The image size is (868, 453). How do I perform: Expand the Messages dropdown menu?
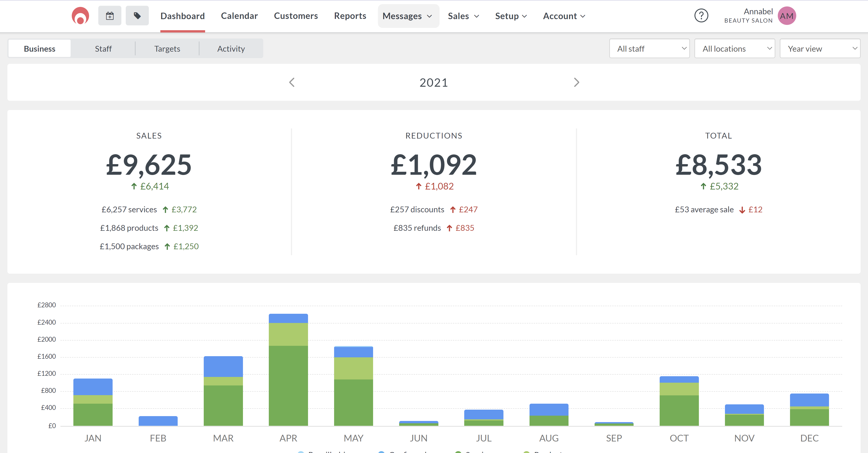pos(408,16)
